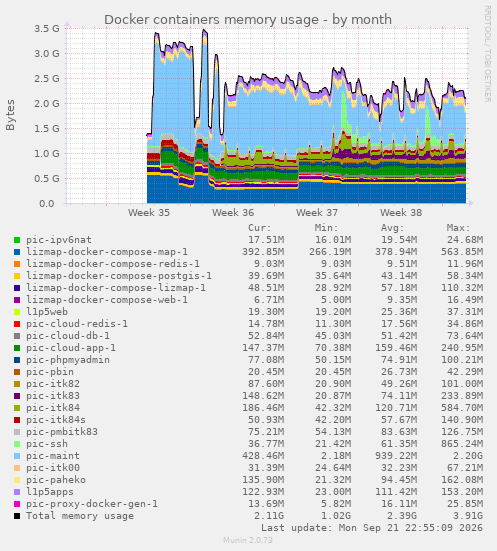This screenshot has height=551, width=497.
Task: Click the 'l1p5web' legend label
Action: click(x=47, y=312)
